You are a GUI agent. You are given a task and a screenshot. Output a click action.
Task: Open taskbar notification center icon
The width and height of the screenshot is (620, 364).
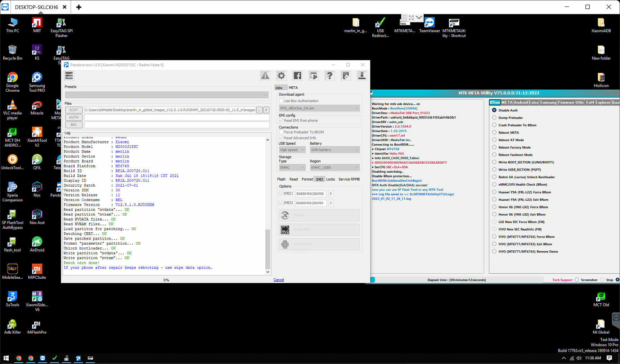coord(609,358)
